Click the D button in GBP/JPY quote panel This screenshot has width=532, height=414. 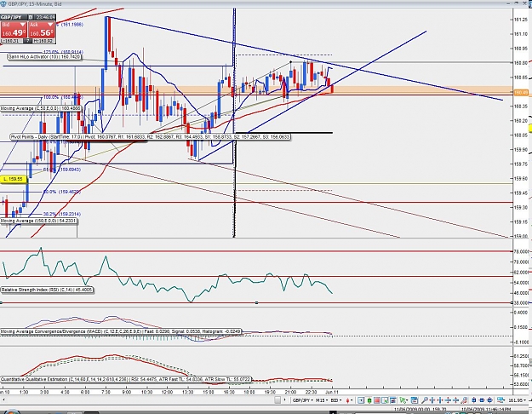coord(30,17)
